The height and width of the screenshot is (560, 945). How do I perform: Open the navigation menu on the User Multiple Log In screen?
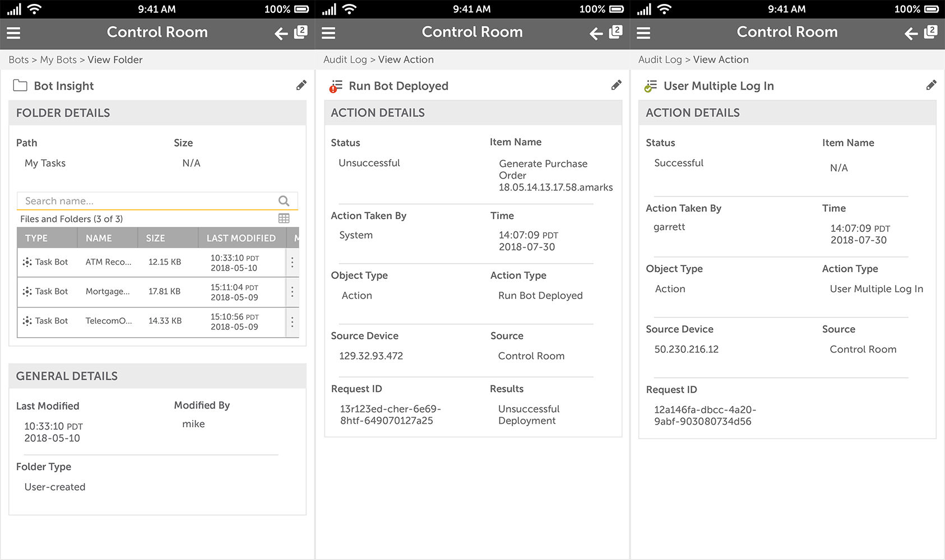pyautogui.click(x=643, y=33)
